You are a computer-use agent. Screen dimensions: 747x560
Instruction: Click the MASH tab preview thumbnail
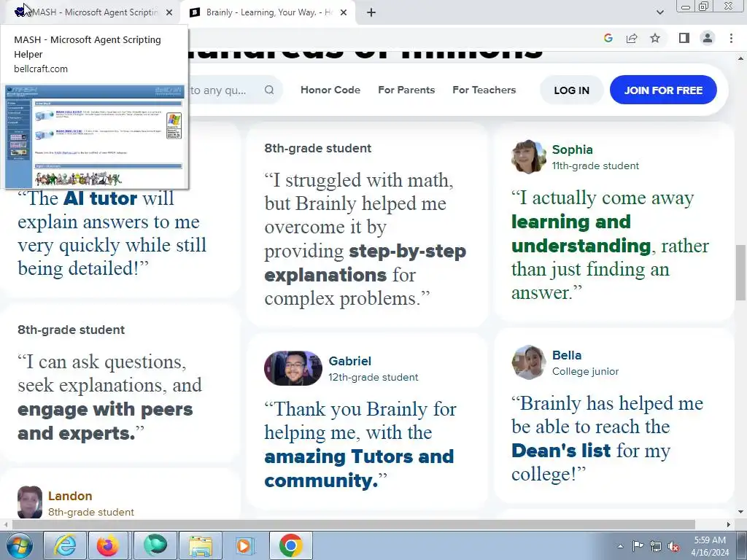[94, 136]
